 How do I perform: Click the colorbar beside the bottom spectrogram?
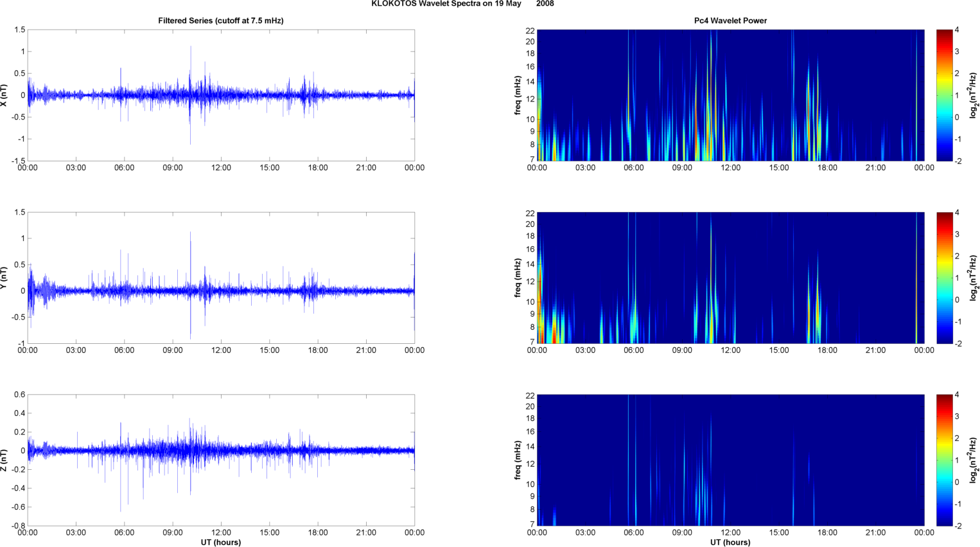coord(944,460)
